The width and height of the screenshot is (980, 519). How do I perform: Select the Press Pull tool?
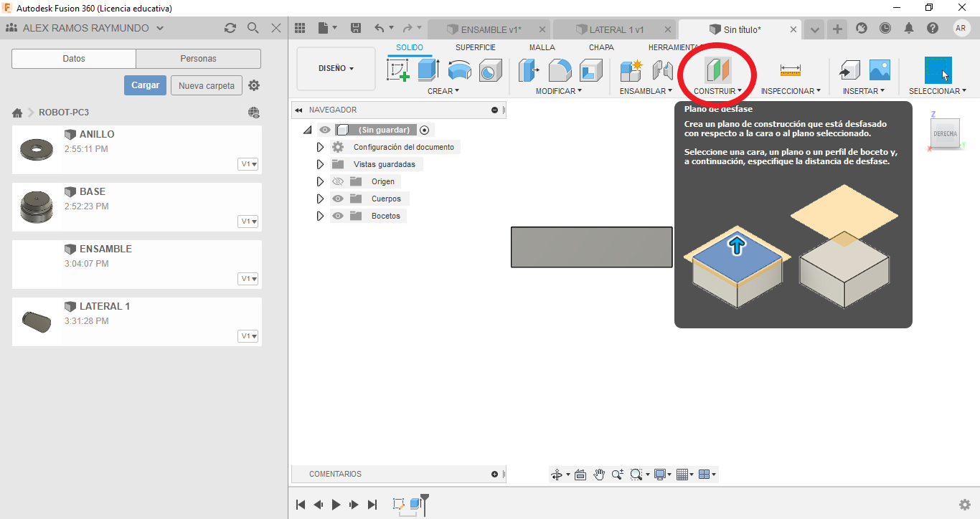[529, 70]
